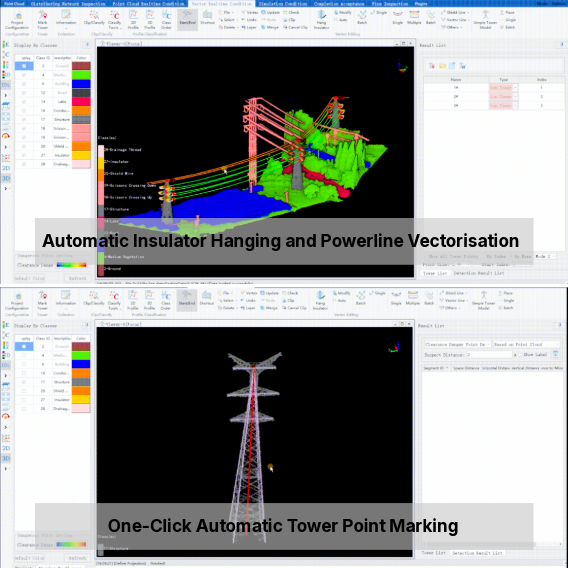Screen dimensions: 568x568
Task: Click Class Order in the lower window
Action: 166,301
